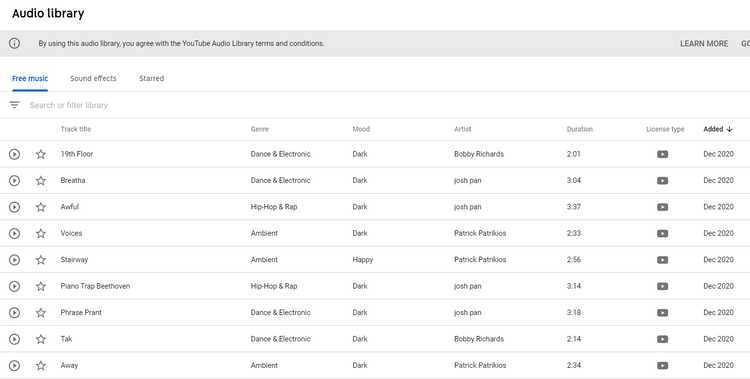Star the track Awful
The height and width of the screenshot is (379, 750).
point(41,207)
